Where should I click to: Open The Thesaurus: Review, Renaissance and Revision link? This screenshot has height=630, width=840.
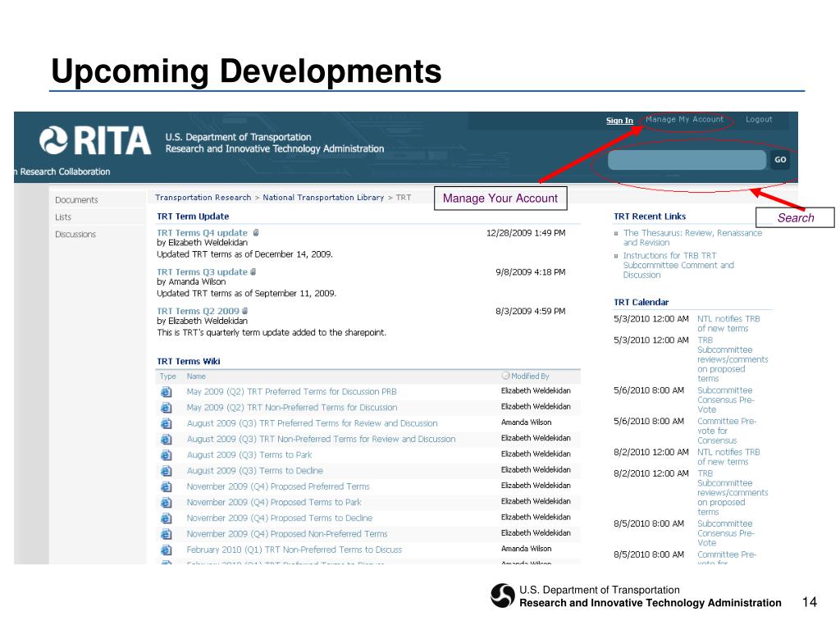[692, 237]
